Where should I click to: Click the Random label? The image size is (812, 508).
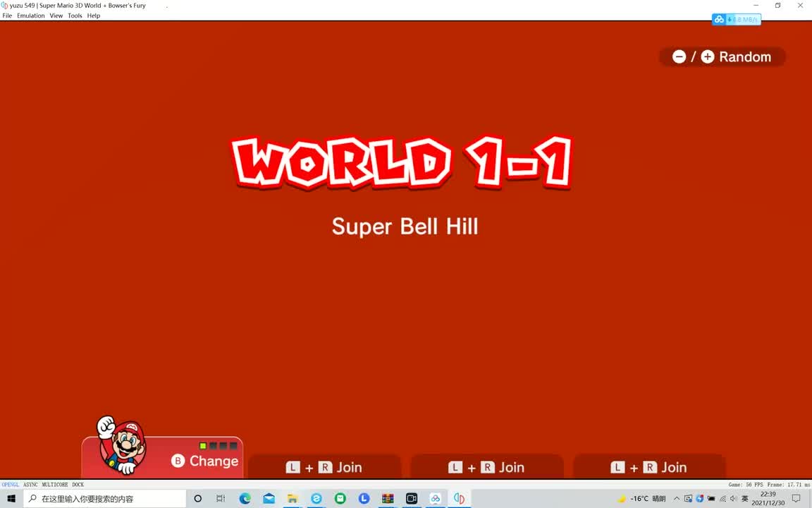744,56
